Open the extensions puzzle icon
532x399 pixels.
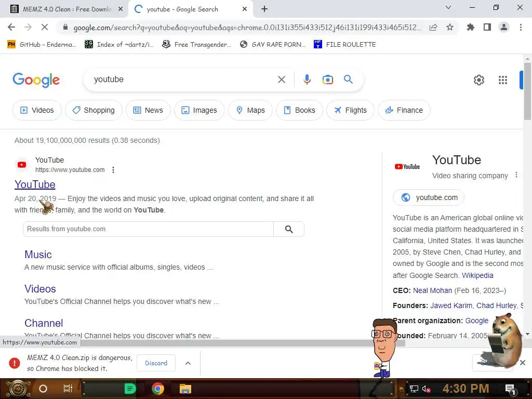pyautogui.click(x=470, y=27)
